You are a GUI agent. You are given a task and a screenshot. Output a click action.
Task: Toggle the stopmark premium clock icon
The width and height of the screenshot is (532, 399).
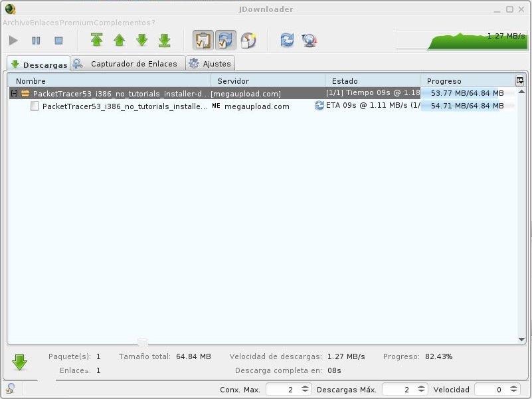tap(248, 40)
